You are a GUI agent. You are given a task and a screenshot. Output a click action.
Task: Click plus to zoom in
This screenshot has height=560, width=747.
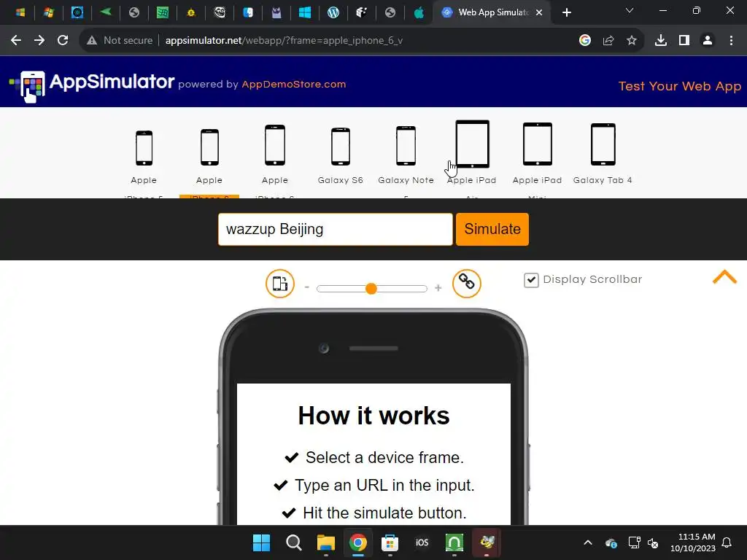point(438,288)
